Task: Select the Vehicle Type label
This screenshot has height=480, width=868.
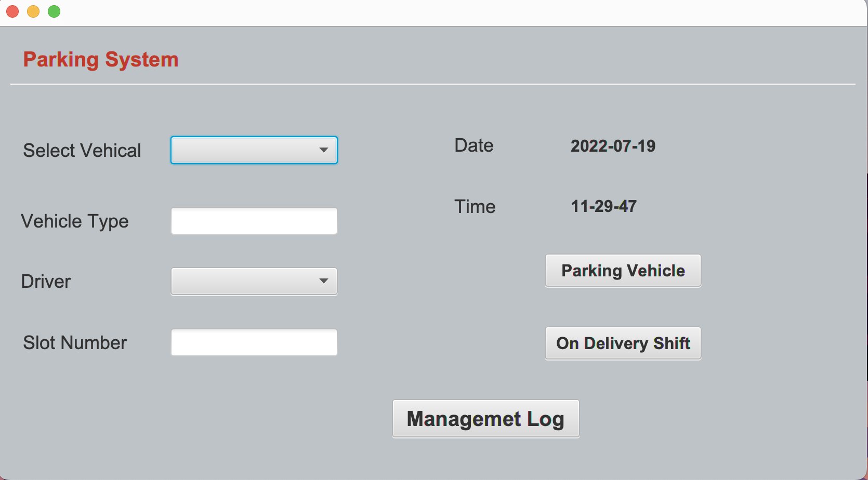Action: pyautogui.click(x=74, y=221)
